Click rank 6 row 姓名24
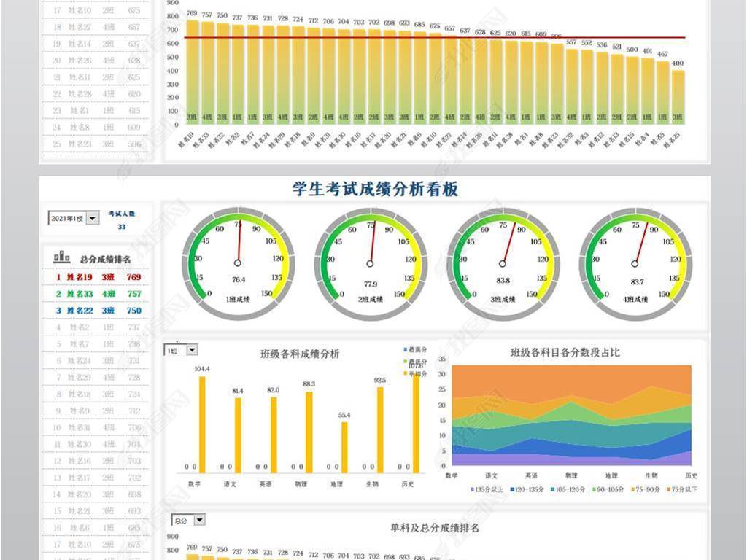This screenshot has width=747, height=560. coord(96,360)
